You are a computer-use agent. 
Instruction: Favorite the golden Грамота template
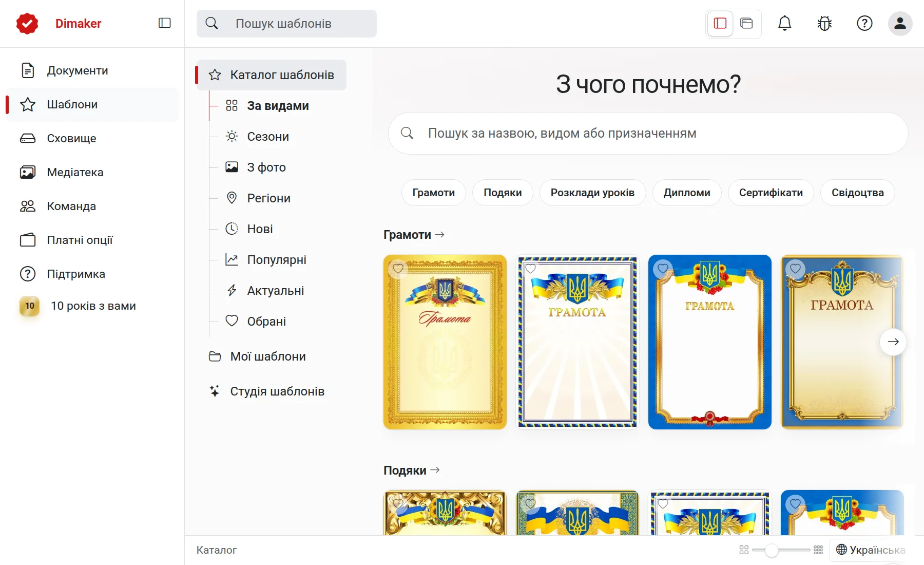tap(398, 268)
